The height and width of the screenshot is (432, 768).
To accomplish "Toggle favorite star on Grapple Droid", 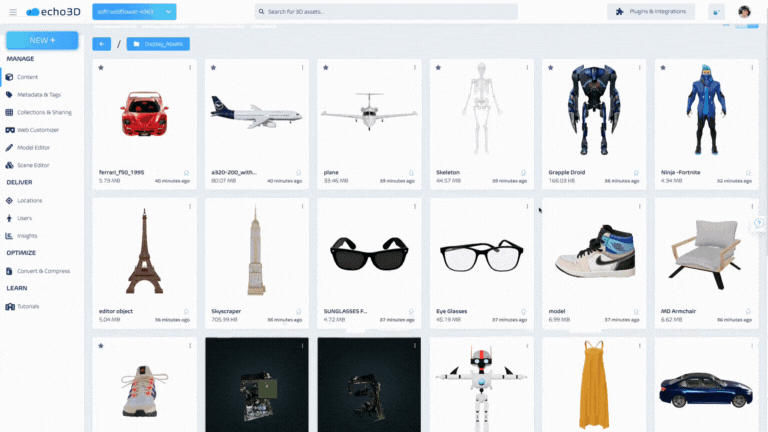I will [551, 68].
